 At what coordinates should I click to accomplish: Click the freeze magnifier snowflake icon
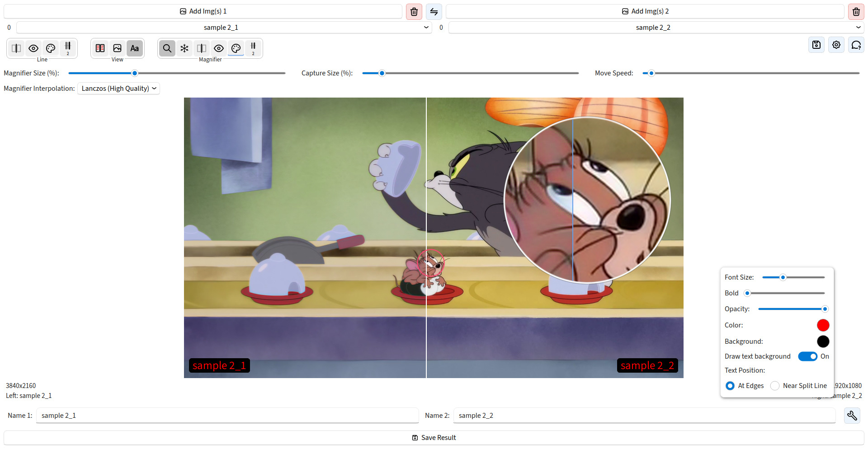coord(184,48)
